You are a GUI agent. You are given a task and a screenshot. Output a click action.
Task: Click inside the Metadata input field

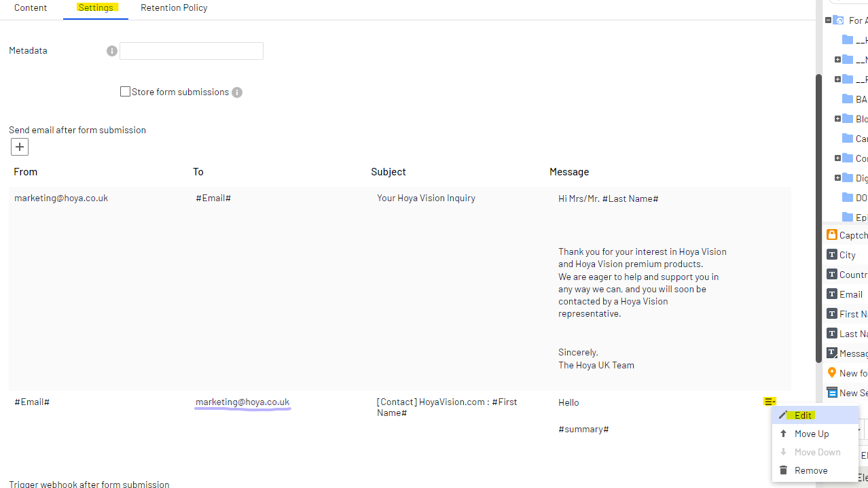point(191,51)
